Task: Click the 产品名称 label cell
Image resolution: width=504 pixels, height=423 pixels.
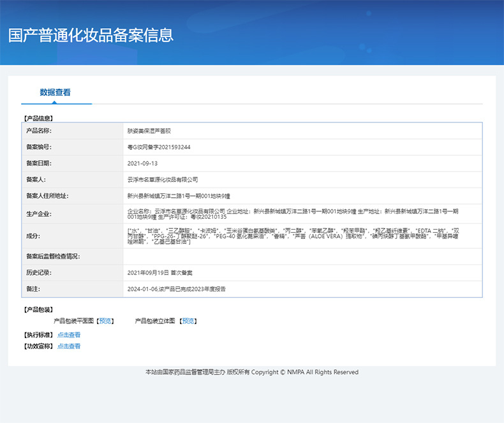Action: [x=72, y=131]
